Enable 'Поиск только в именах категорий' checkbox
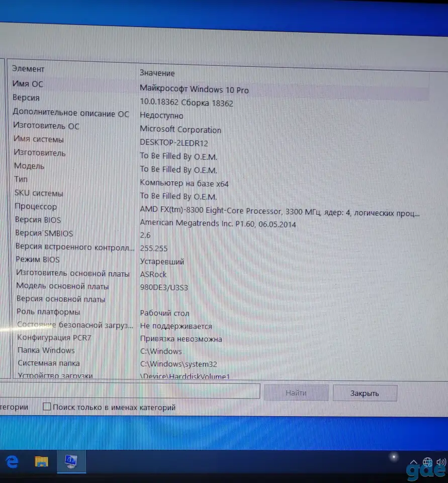 [47, 407]
